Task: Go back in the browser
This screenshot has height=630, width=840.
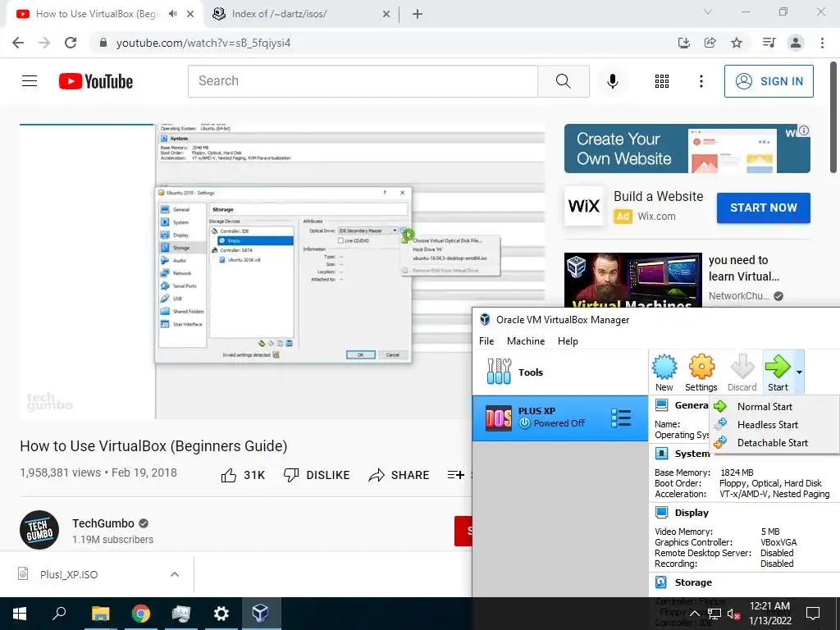Action: [18, 43]
